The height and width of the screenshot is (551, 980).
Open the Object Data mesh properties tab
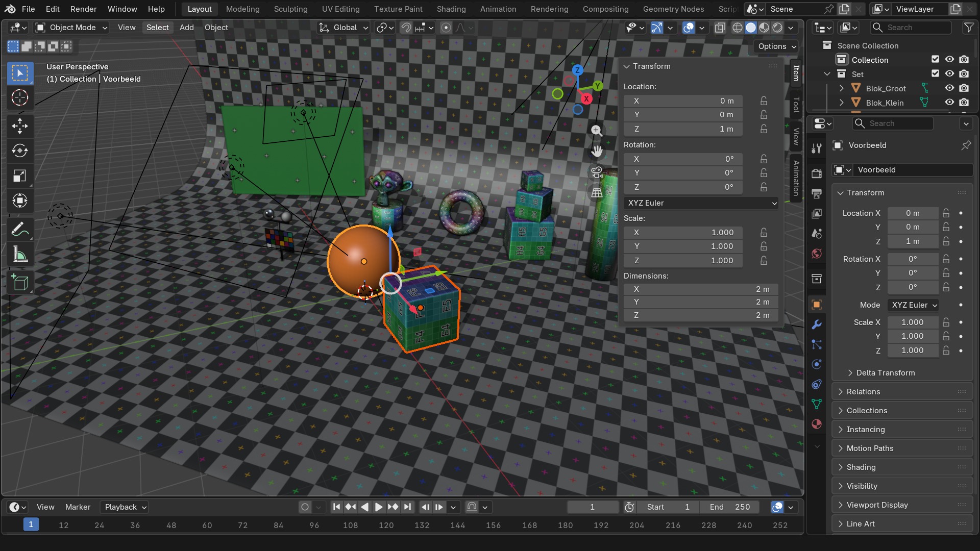coord(817,404)
